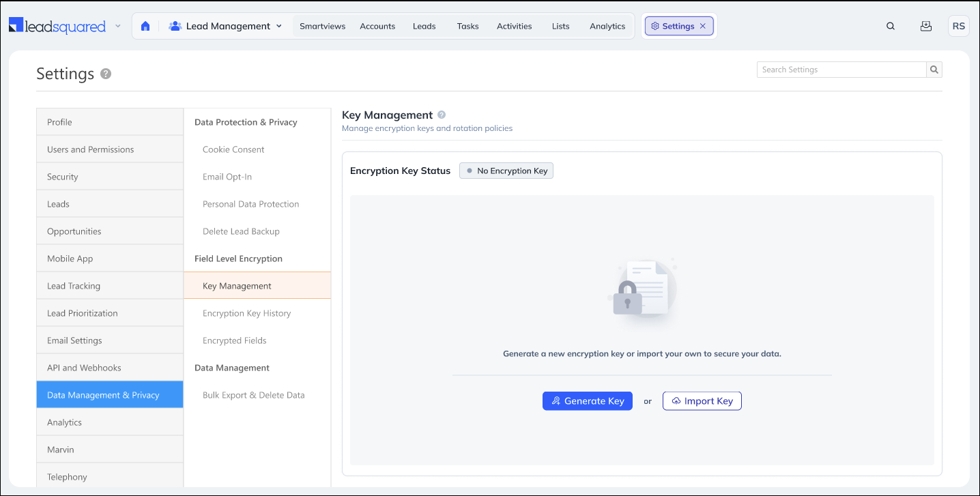Click the Import Key button

click(x=702, y=401)
